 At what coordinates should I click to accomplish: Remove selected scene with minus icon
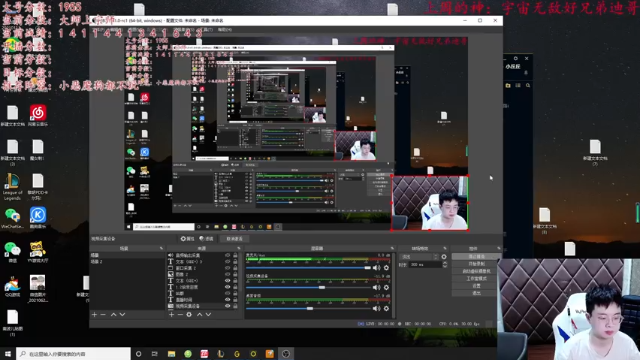tap(103, 315)
